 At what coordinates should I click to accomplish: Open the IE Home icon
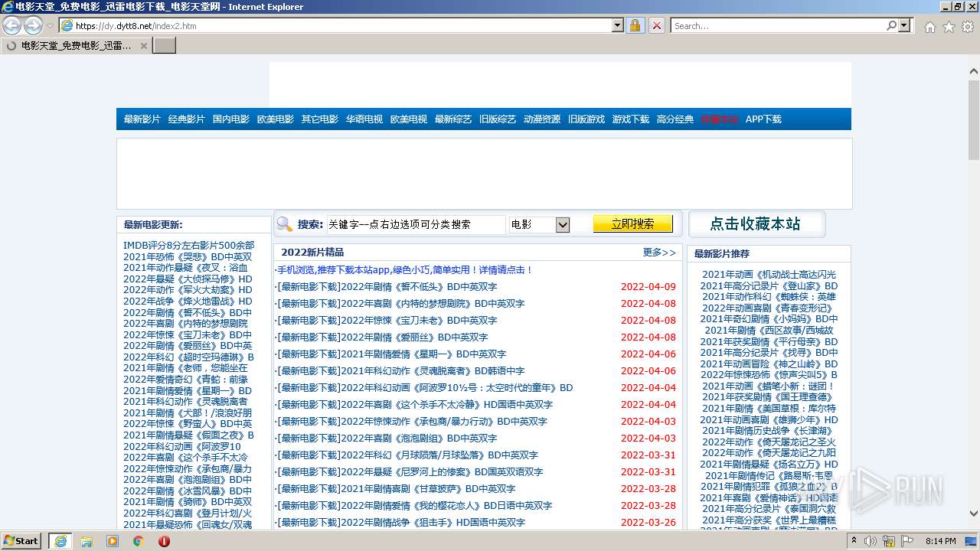tap(929, 27)
